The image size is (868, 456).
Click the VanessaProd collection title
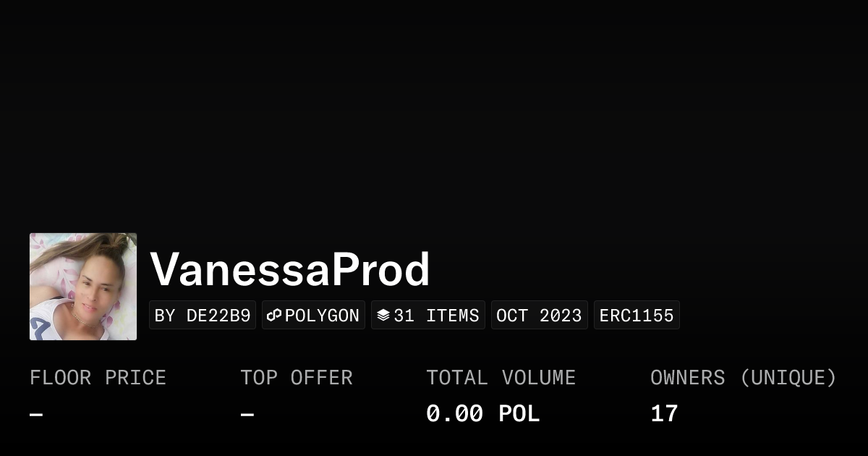(x=289, y=269)
